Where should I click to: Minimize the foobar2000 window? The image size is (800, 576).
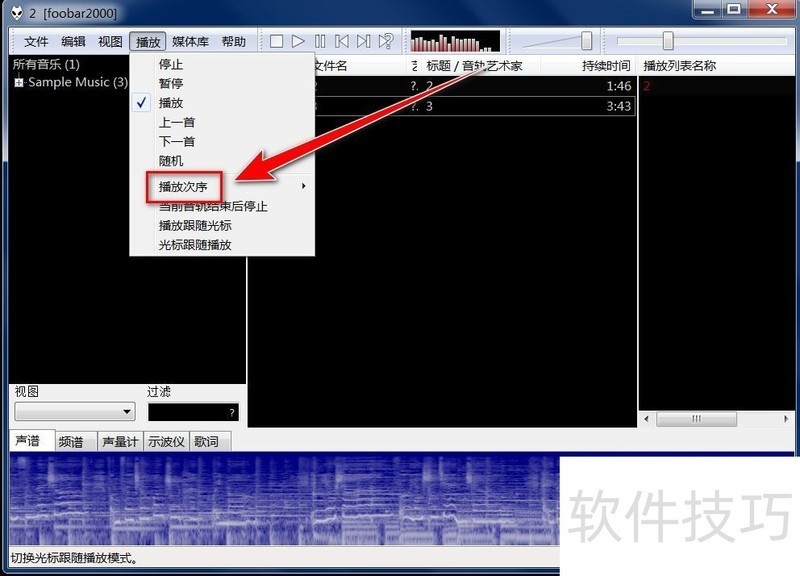708,9
